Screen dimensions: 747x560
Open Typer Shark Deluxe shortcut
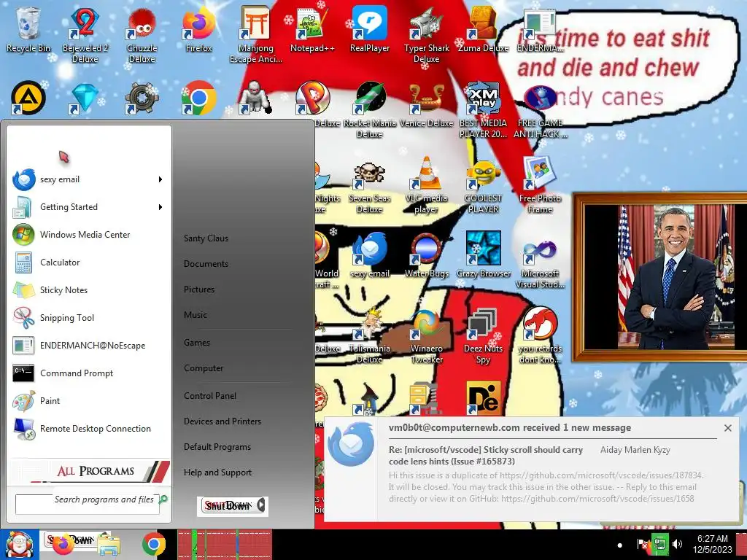point(426,34)
